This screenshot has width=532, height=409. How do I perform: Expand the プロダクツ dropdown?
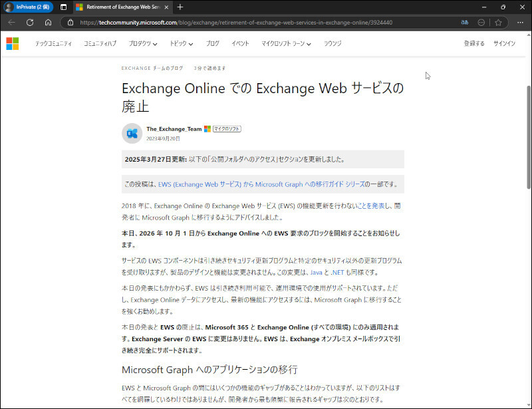click(x=143, y=43)
